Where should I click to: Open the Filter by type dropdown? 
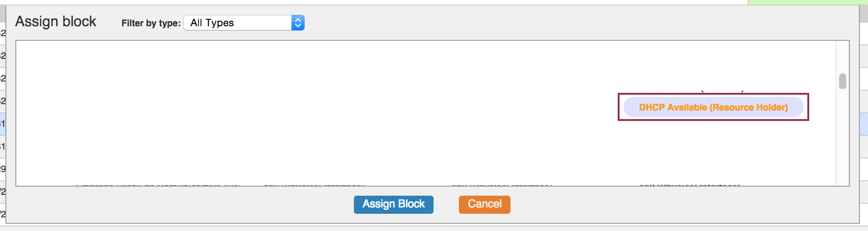click(x=243, y=23)
